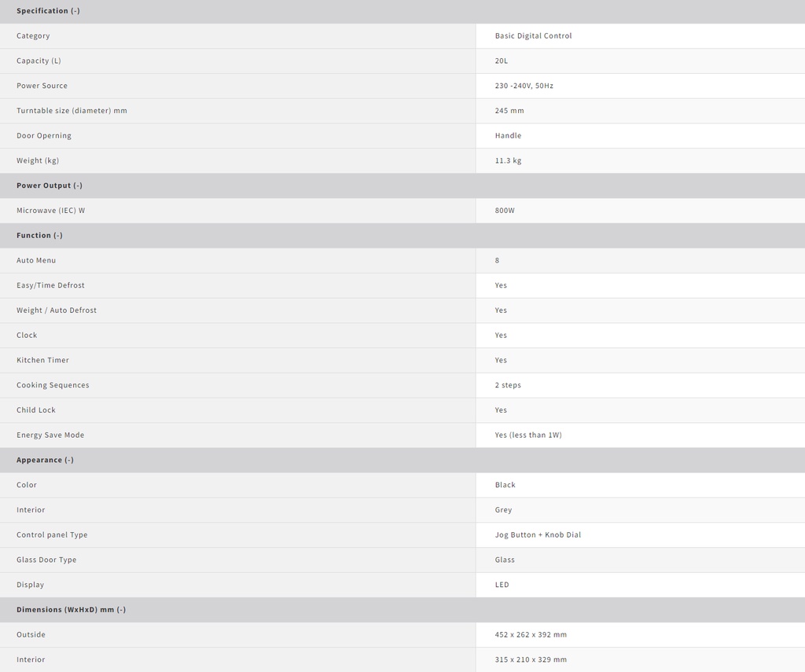
Task: Click the Jog Button + Knob Dial value
Action: (x=538, y=535)
